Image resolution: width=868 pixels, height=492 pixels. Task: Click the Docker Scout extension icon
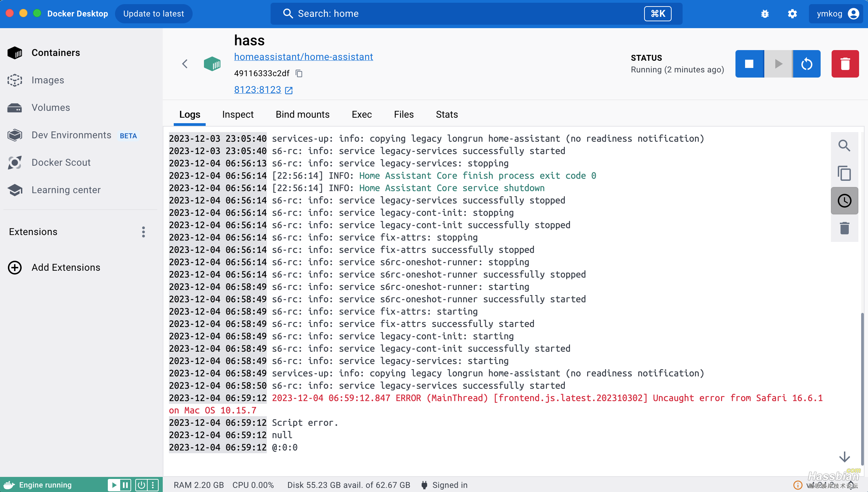coord(15,162)
